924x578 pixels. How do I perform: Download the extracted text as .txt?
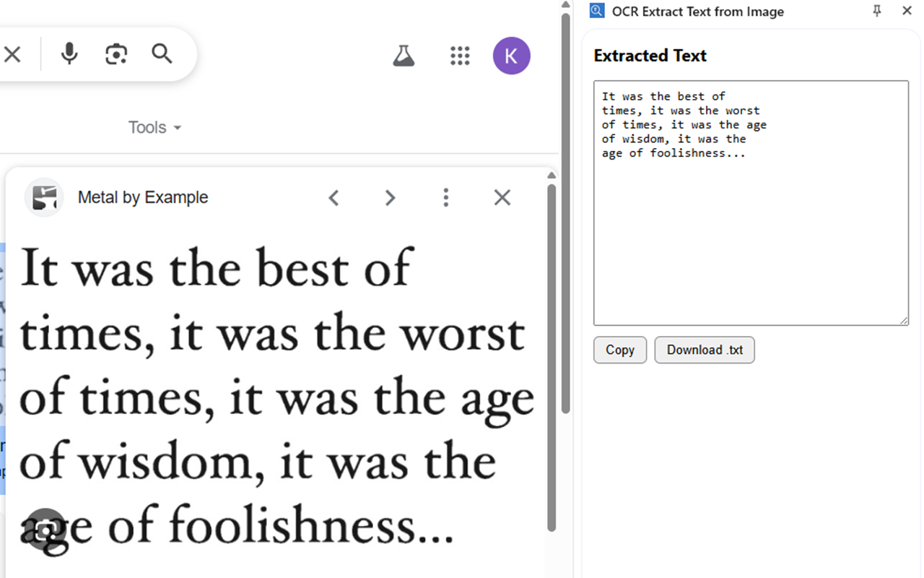[705, 350]
